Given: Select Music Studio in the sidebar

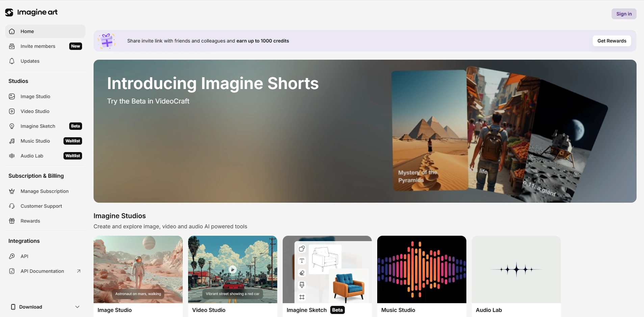Looking at the screenshot, I should [45, 141].
